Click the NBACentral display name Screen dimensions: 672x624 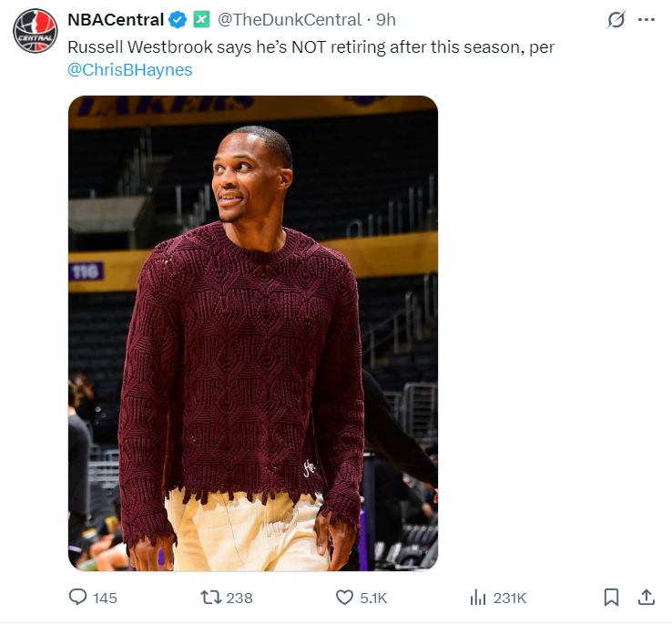pyautogui.click(x=116, y=19)
